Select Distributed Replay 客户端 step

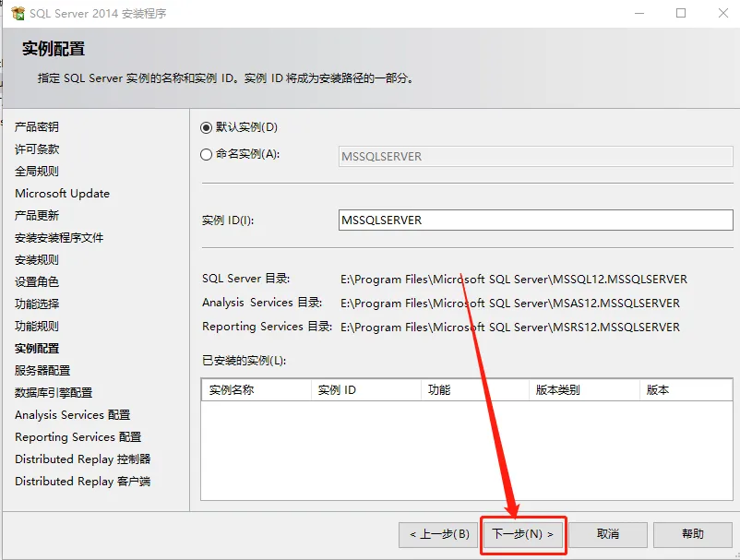(x=83, y=482)
